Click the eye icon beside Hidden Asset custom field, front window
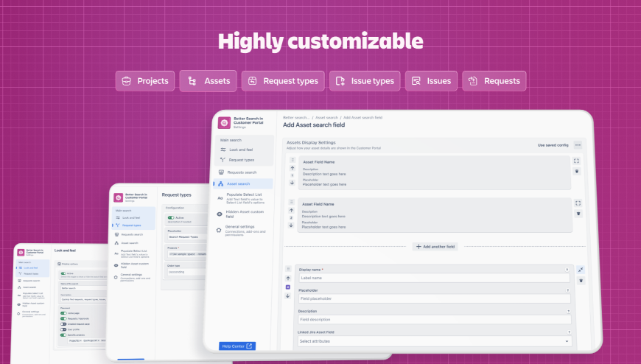 click(220, 214)
